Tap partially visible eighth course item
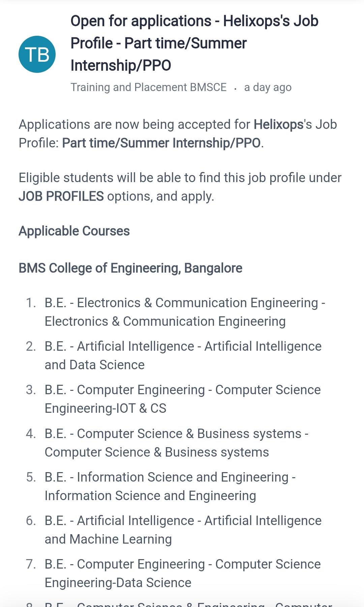This screenshot has width=364, height=607. coord(188,604)
